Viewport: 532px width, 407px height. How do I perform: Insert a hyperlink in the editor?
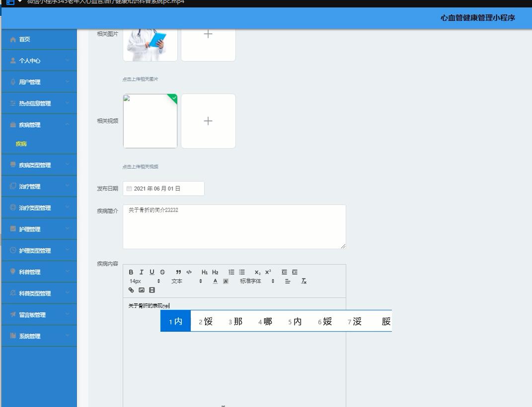(x=131, y=290)
